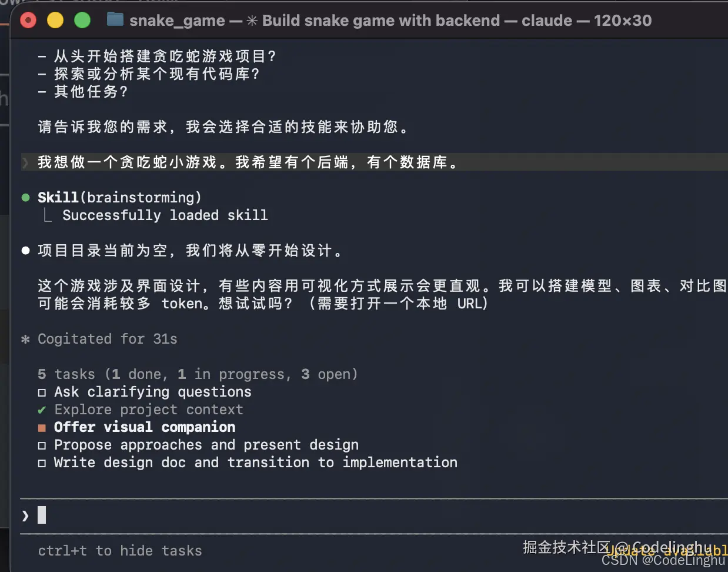Toggle the Ask clarifying questions checkbox
This screenshot has width=728, height=572.
(x=42, y=393)
